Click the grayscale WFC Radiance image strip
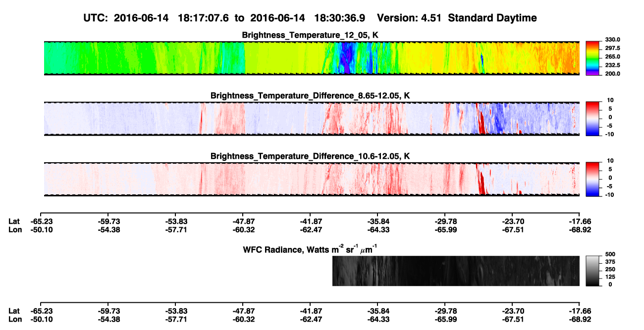This screenshot has height=330, width=644. pyautogui.click(x=456, y=271)
